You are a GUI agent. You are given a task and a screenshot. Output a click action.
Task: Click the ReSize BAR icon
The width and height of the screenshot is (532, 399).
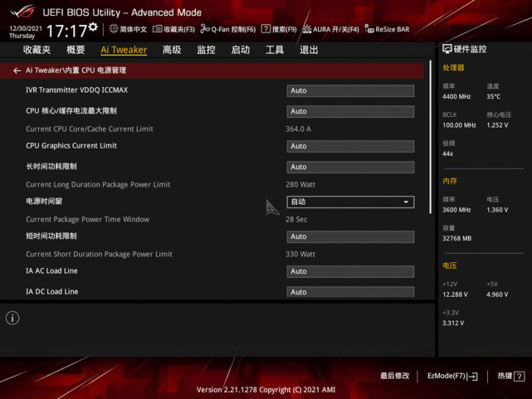coord(369,29)
